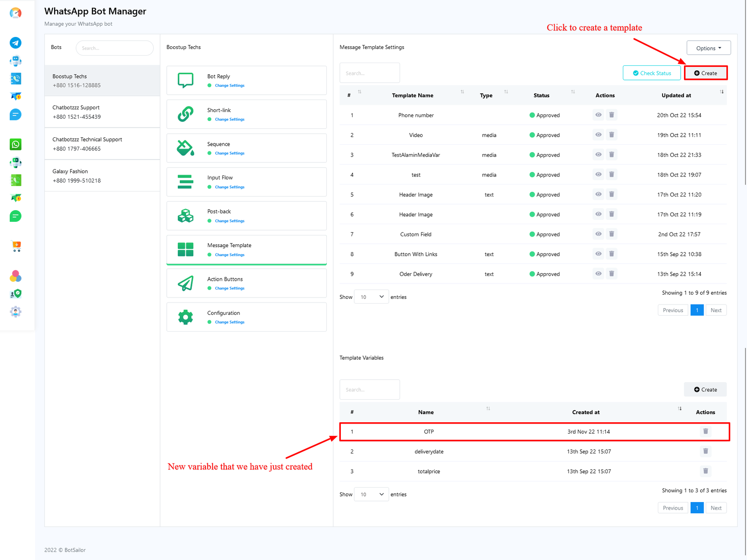Click Create in Message Template Settings

point(705,73)
